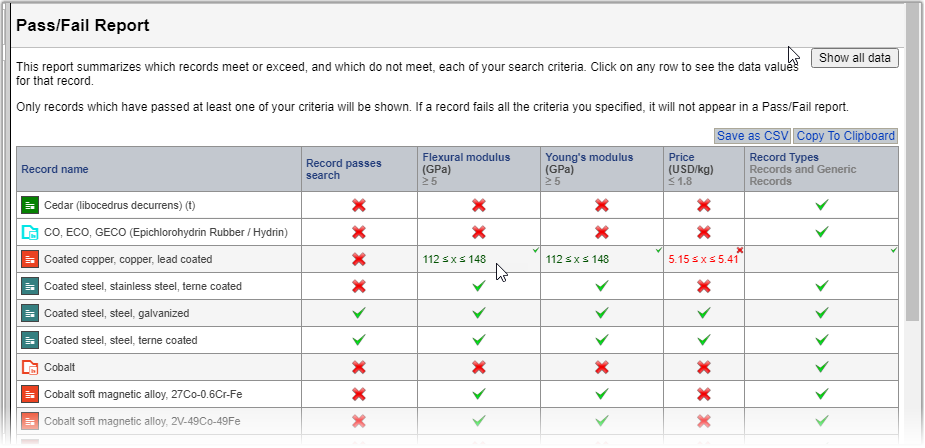Image resolution: width=925 pixels, height=448 pixels.
Task: Click the Cobalt record folder icon
Action: coord(29,367)
